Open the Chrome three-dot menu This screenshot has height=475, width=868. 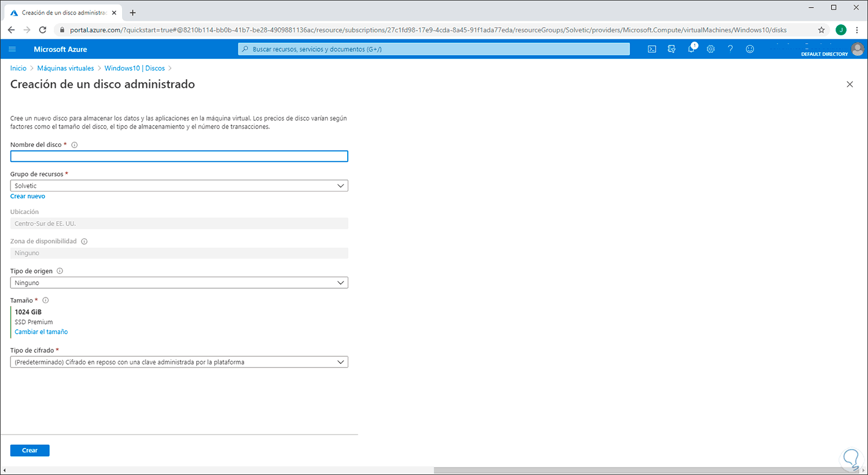857,30
